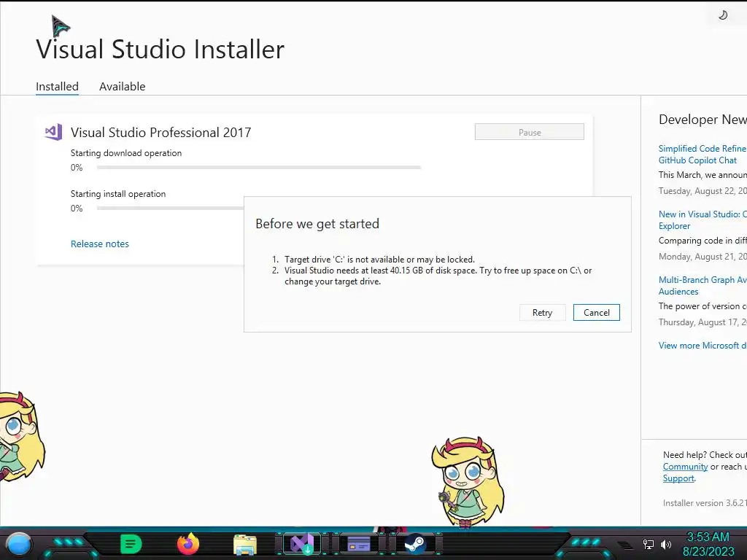Click Cancel in the Before we get started dialog

pyautogui.click(x=597, y=312)
